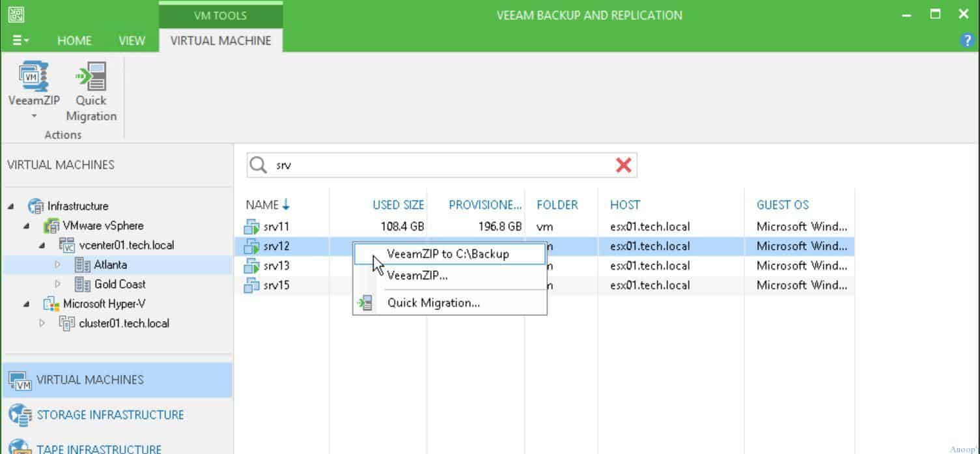Click the srv13 VM icon
980x454 pixels.
point(251,266)
